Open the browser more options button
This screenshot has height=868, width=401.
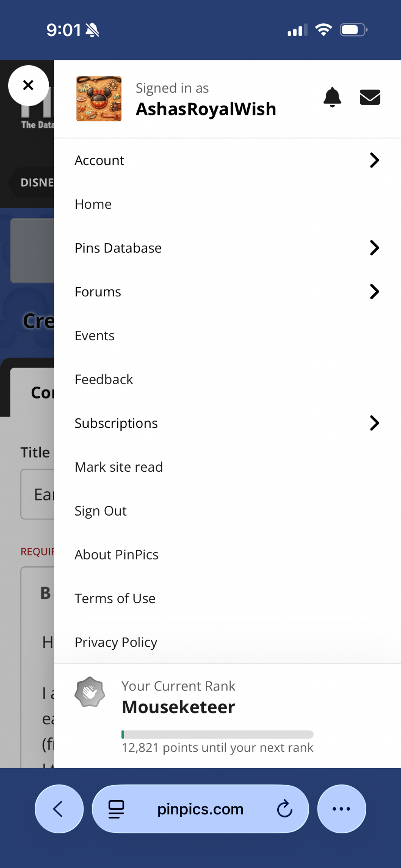point(341,809)
